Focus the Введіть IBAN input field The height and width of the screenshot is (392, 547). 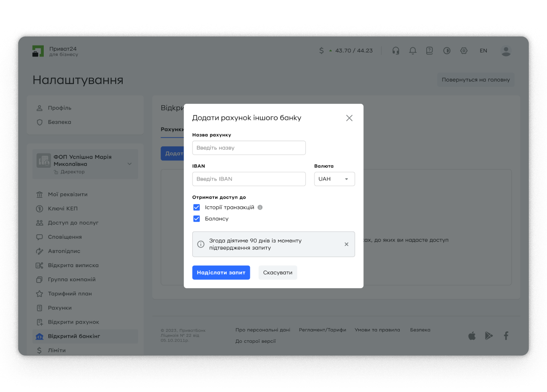point(249,179)
